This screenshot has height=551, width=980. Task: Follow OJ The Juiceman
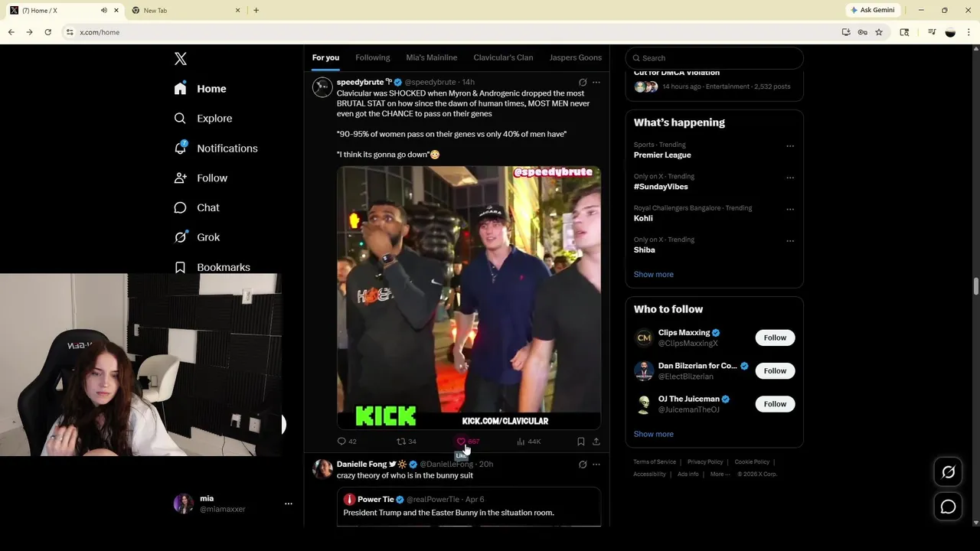point(775,404)
